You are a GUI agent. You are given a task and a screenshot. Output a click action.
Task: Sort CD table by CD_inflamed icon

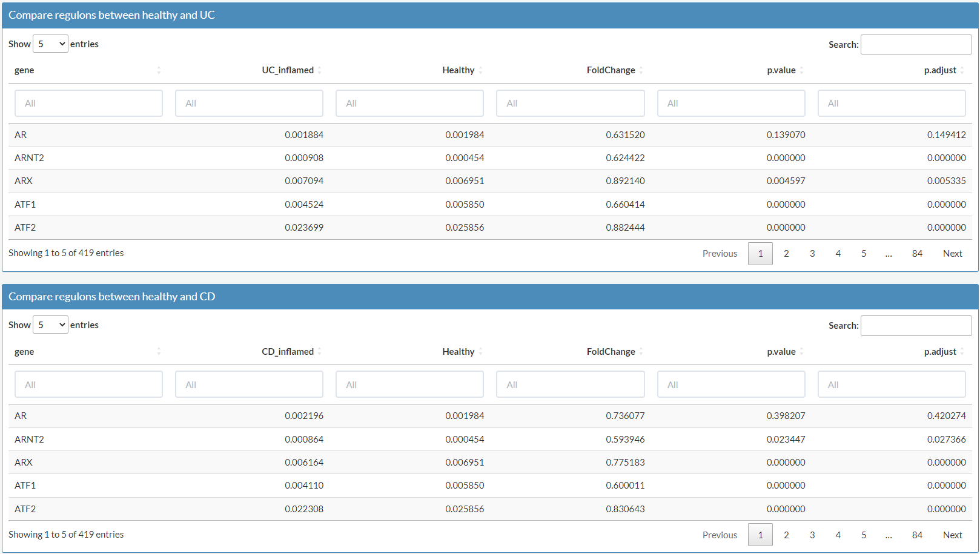(319, 352)
